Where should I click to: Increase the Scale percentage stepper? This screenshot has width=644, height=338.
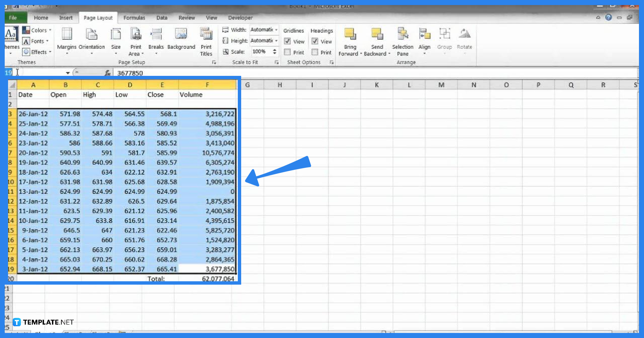(275, 50)
